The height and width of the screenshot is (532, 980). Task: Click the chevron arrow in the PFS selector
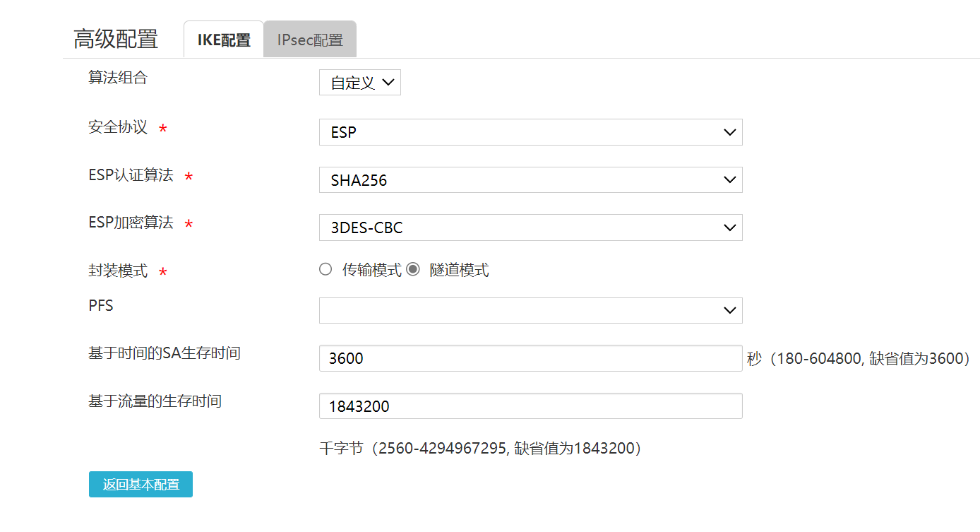(730, 310)
